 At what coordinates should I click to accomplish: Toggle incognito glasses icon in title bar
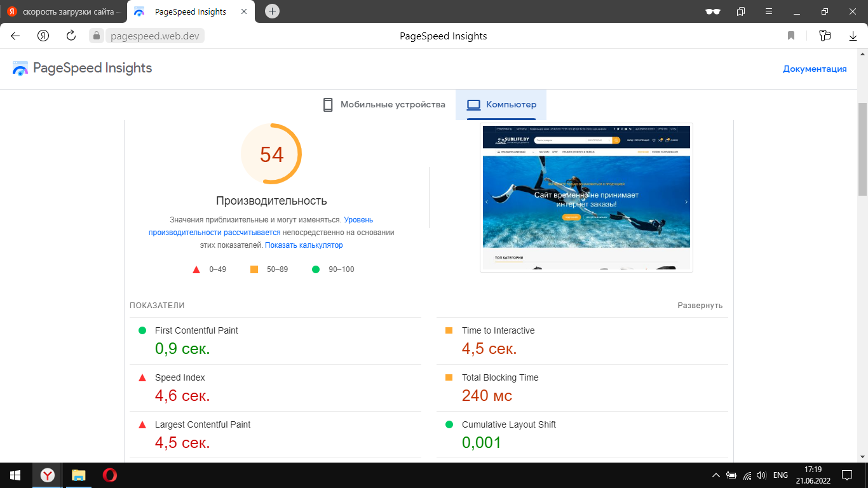click(x=713, y=11)
